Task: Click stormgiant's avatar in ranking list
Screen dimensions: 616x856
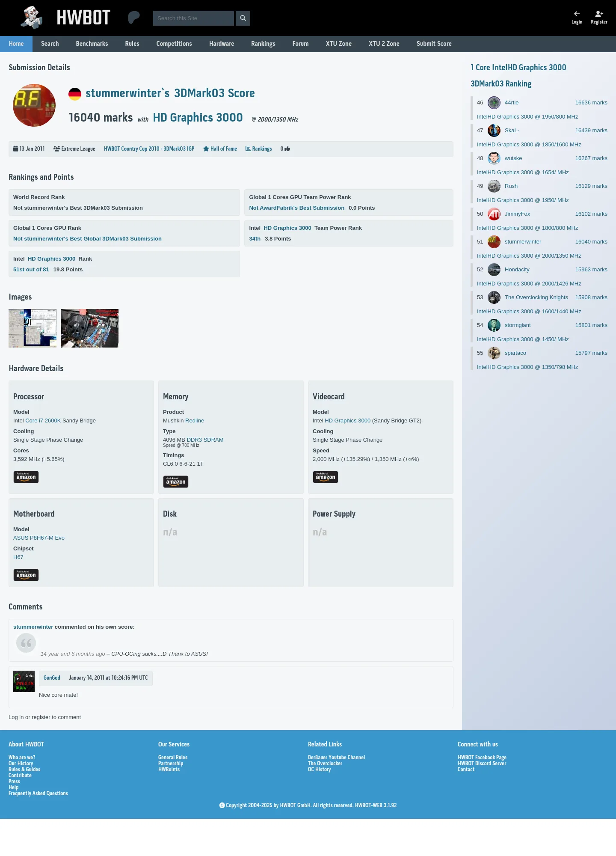Action: [494, 325]
